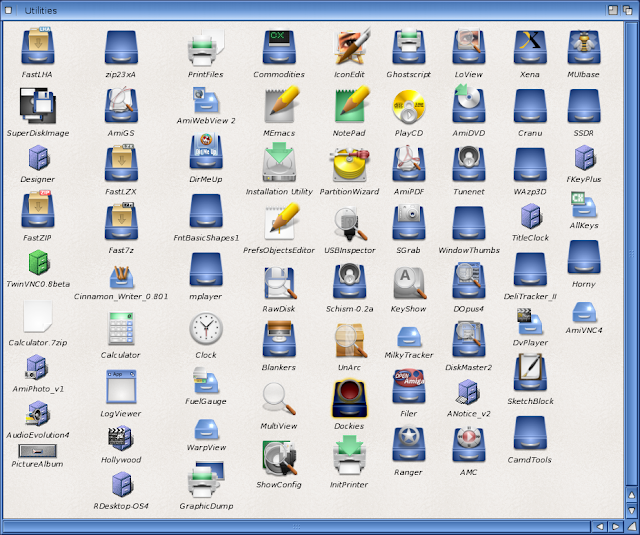The image size is (640, 535).
Task: Open the LoView drawer icon
Action: point(469,47)
